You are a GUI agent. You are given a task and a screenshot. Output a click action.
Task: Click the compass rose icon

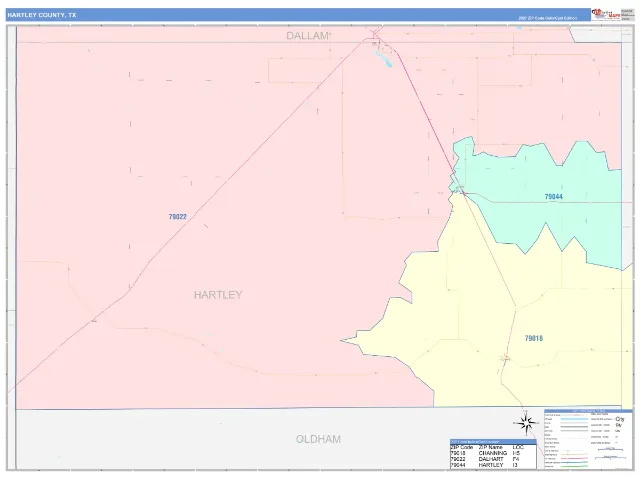[x=526, y=424]
